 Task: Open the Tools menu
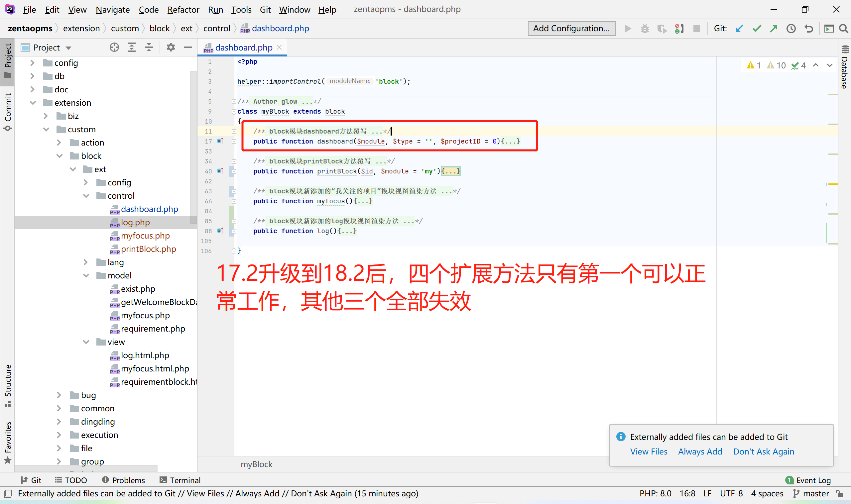click(x=241, y=10)
